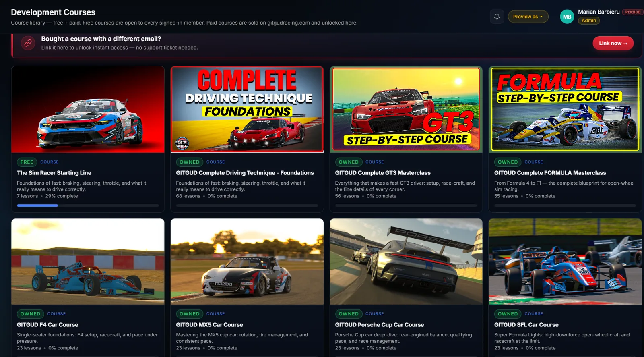Click '55 lessons' text

[506, 196]
